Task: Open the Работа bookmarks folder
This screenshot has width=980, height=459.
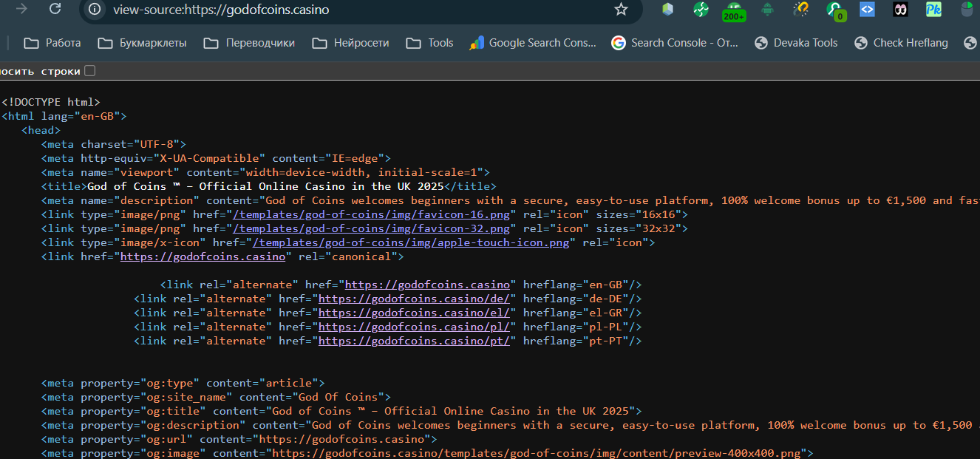Action: click(52, 43)
